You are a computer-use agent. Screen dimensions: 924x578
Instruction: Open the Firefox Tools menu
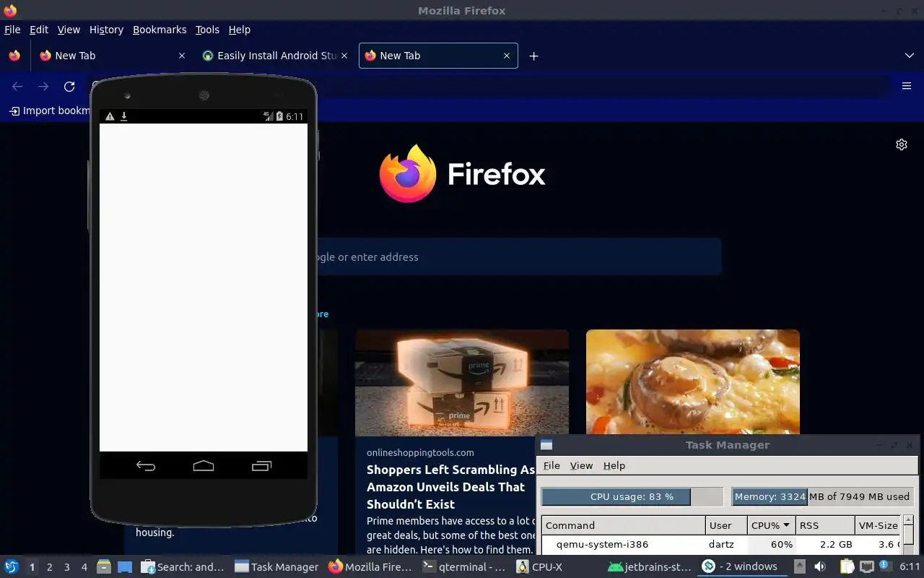(x=207, y=30)
